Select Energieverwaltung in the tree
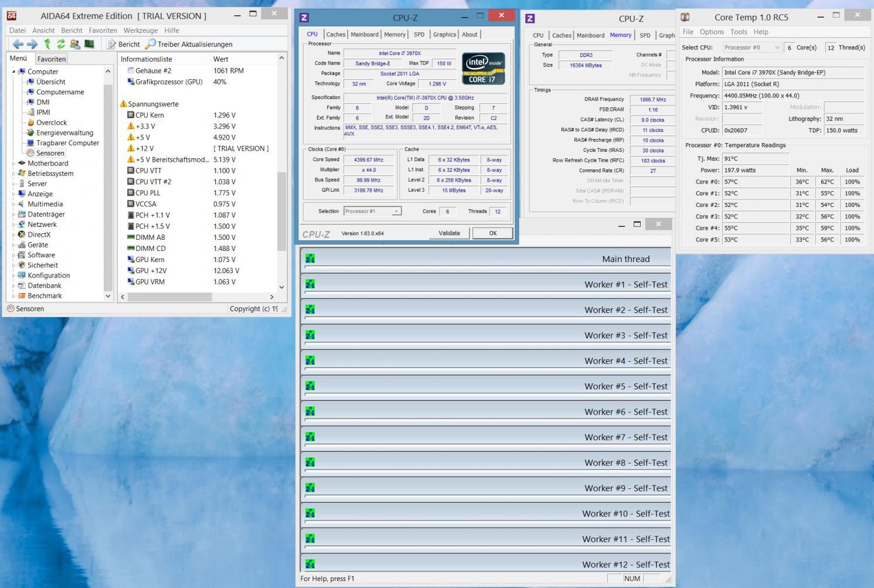This screenshot has height=588, width=874. pyautogui.click(x=64, y=132)
